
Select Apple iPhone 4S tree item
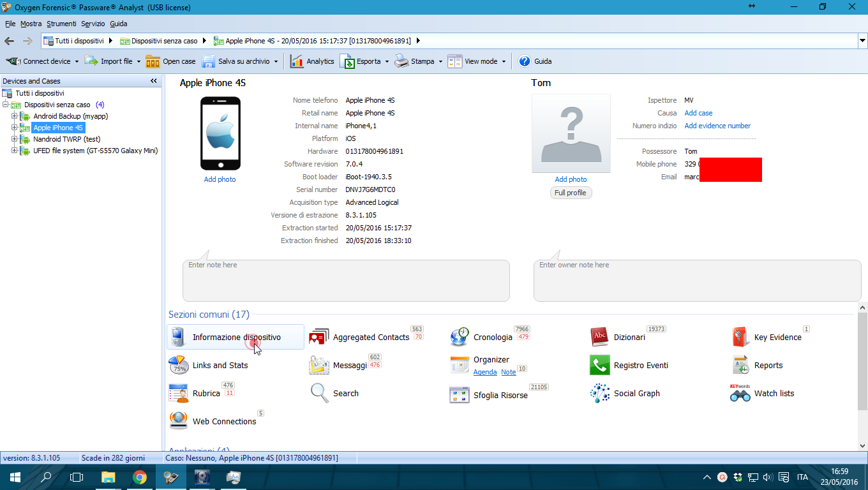pos(57,128)
